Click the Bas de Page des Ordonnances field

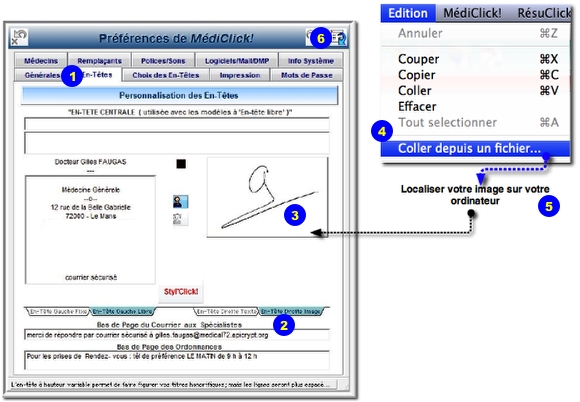tap(177, 360)
